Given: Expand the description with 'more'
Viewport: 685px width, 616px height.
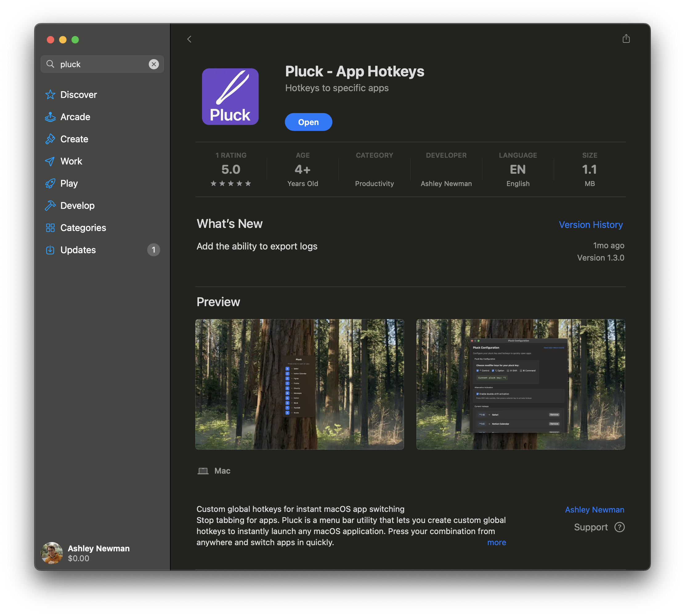Looking at the screenshot, I should pyautogui.click(x=496, y=542).
